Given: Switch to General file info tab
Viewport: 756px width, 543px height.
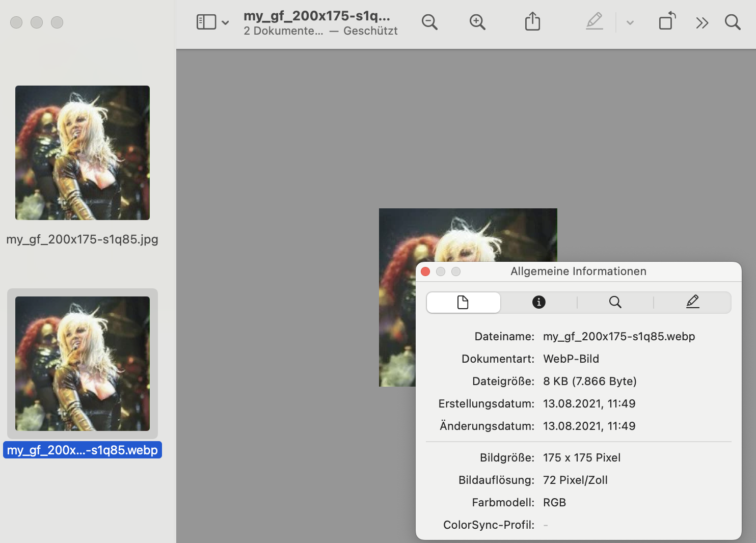Looking at the screenshot, I should [463, 302].
